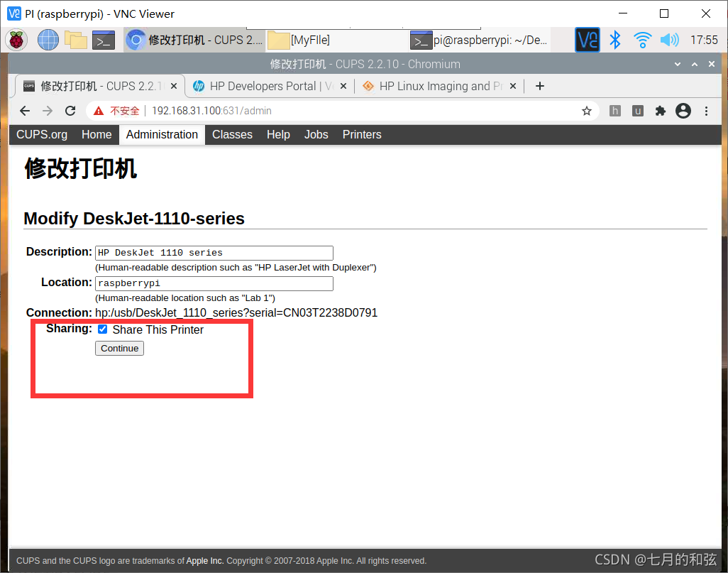Follow the Apple Inc. footer link
The image size is (728, 573).
coord(205,561)
